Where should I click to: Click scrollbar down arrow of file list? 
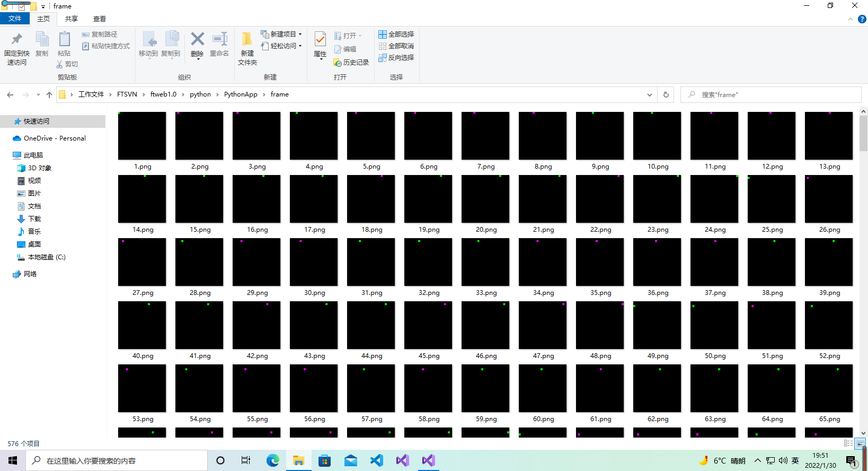point(864,433)
